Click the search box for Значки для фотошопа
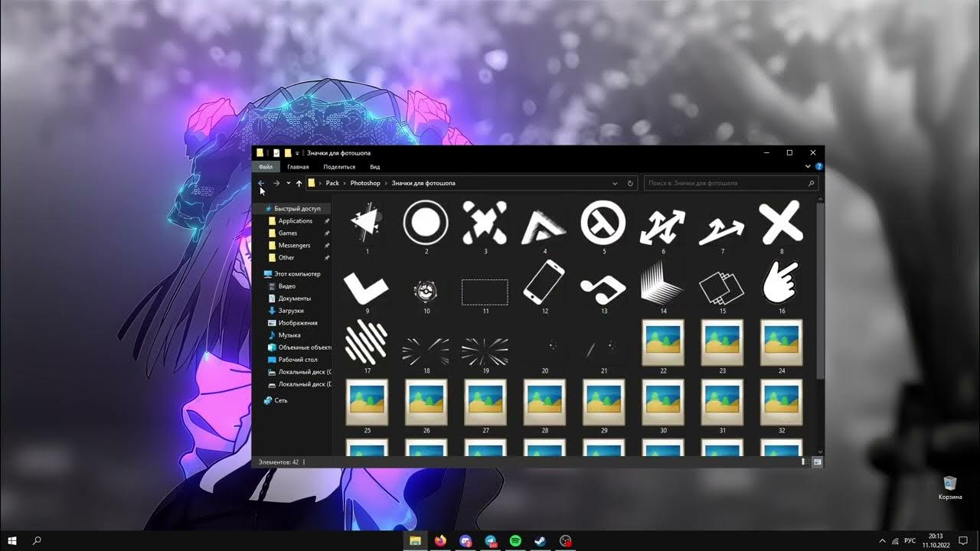This screenshot has height=551, width=980. pyautogui.click(x=731, y=184)
